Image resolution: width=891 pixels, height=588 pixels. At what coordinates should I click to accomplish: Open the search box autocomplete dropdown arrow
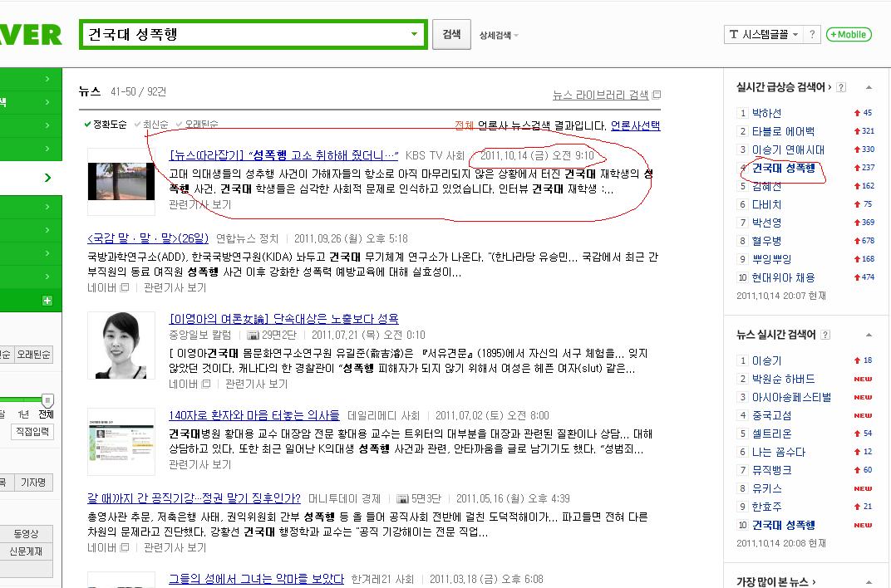[x=414, y=34]
